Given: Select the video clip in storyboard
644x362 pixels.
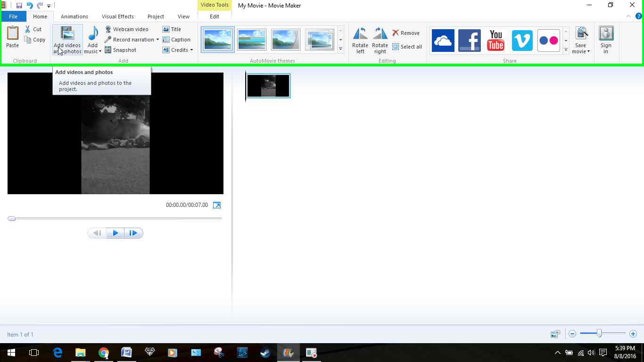Looking at the screenshot, I should tap(268, 86).
